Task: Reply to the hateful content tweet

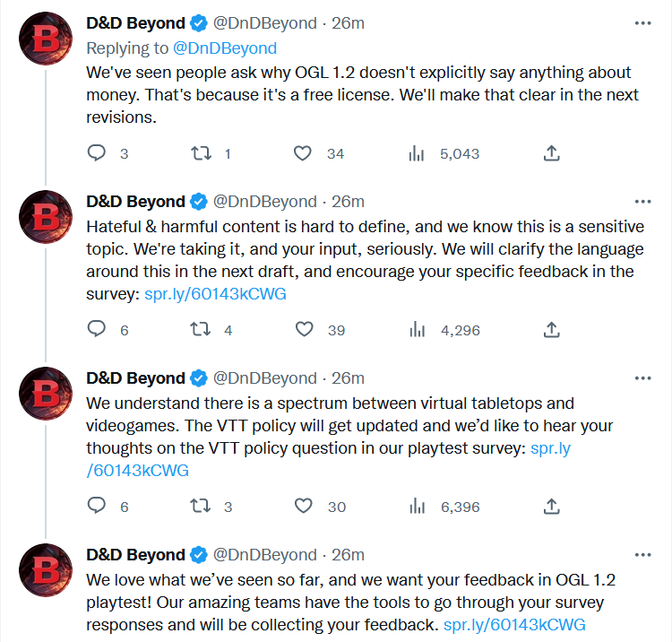Action: click(x=97, y=330)
